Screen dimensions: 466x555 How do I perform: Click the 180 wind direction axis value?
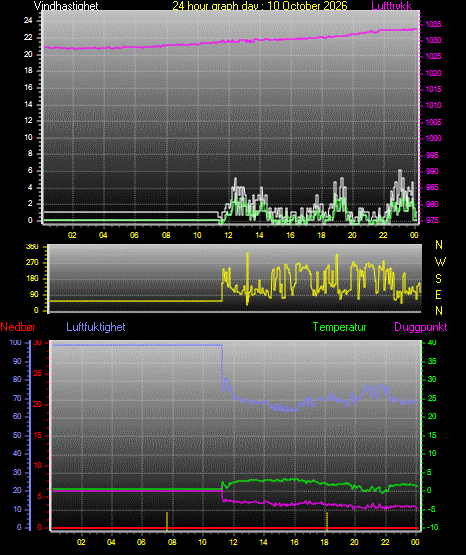pyautogui.click(x=32, y=279)
